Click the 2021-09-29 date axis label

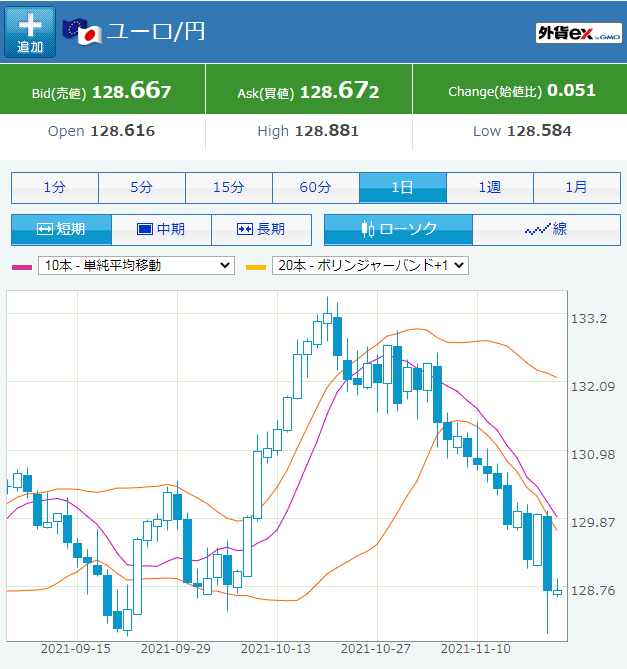[176, 649]
